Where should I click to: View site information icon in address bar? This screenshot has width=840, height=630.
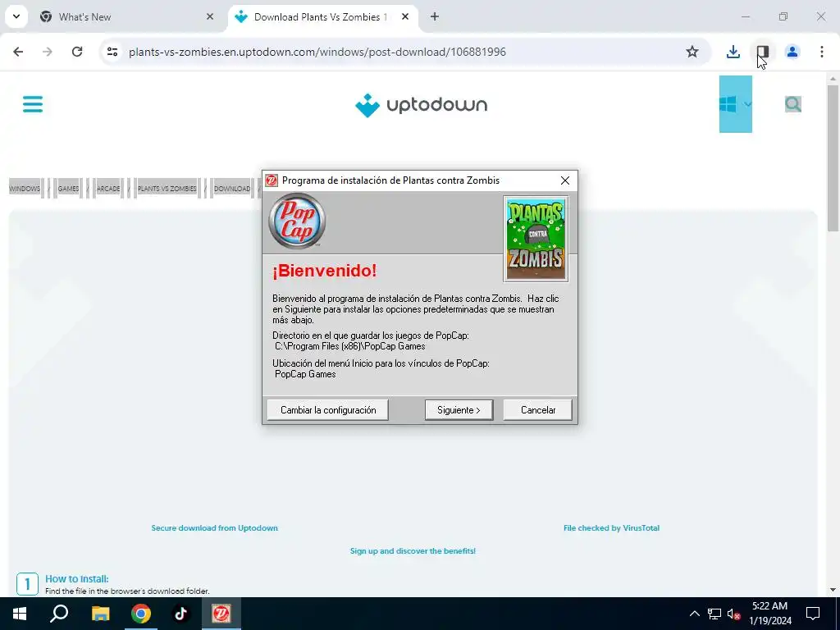pyautogui.click(x=112, y=52)
